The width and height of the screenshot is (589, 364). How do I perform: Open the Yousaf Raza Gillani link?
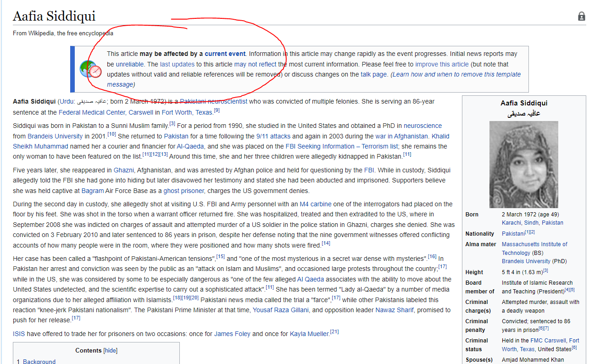point(281,310)
